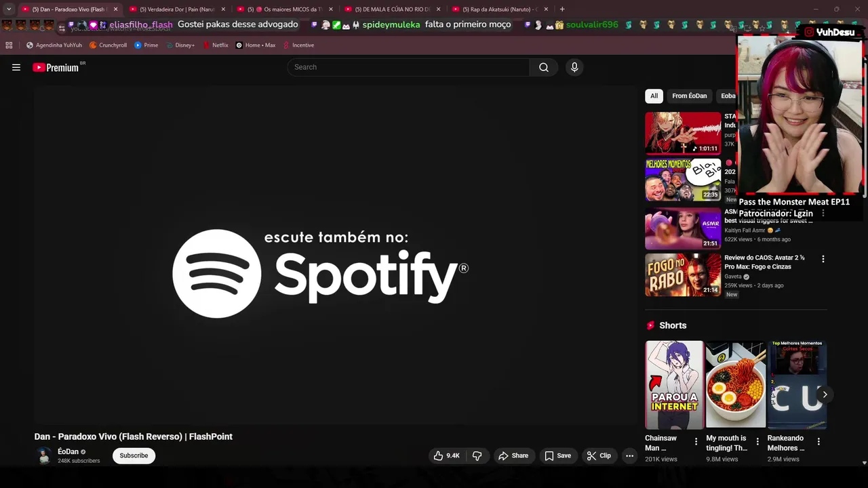
Task: Open the Kaitlyn Fall Asmr channel name
Action: [x=745, y=230]
